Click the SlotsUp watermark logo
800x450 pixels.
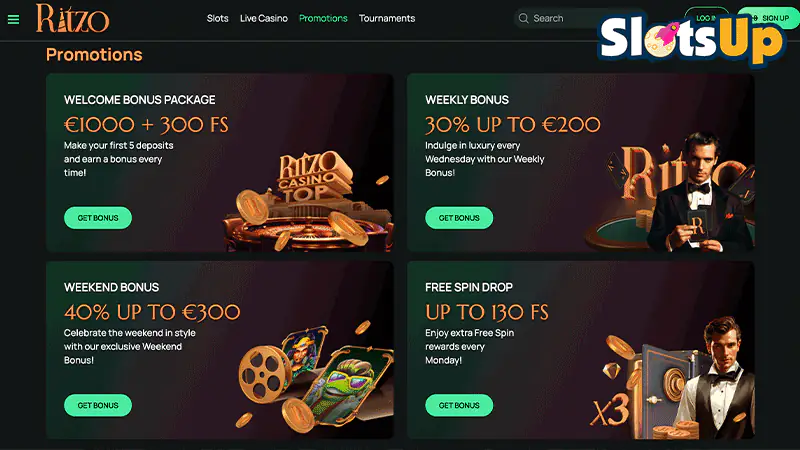[x=692, y=40]
